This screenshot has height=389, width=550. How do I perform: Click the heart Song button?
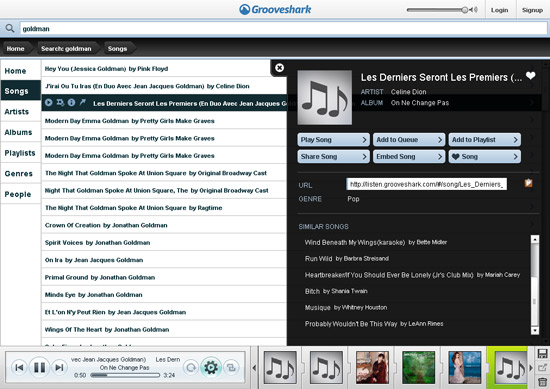pos(484,156)
